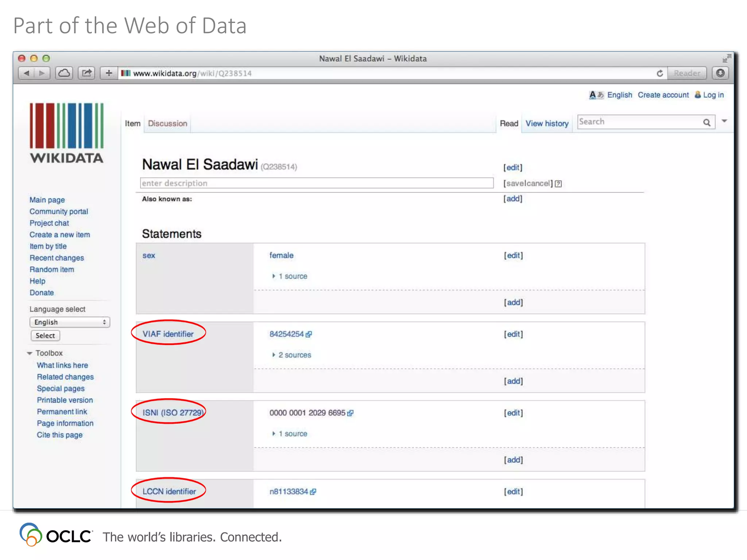Click the Wikidata logo
Image resolution: width=747 pixels, height=560 pixels.
click(x=67, y=133)
